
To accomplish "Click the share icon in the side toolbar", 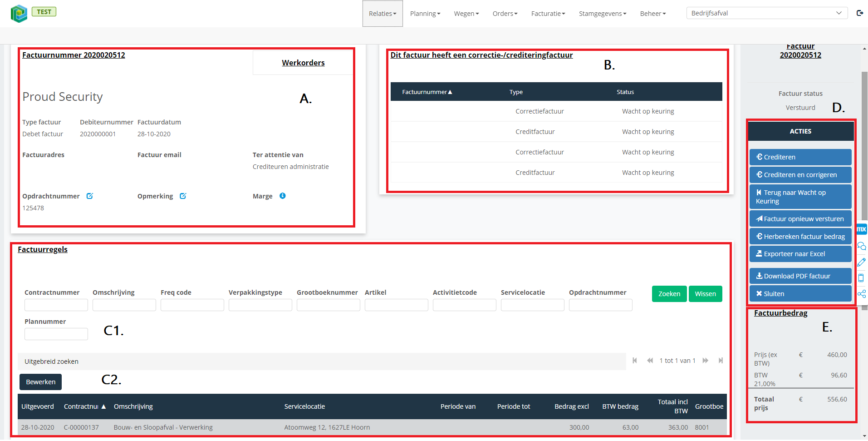I will point(862,294).
